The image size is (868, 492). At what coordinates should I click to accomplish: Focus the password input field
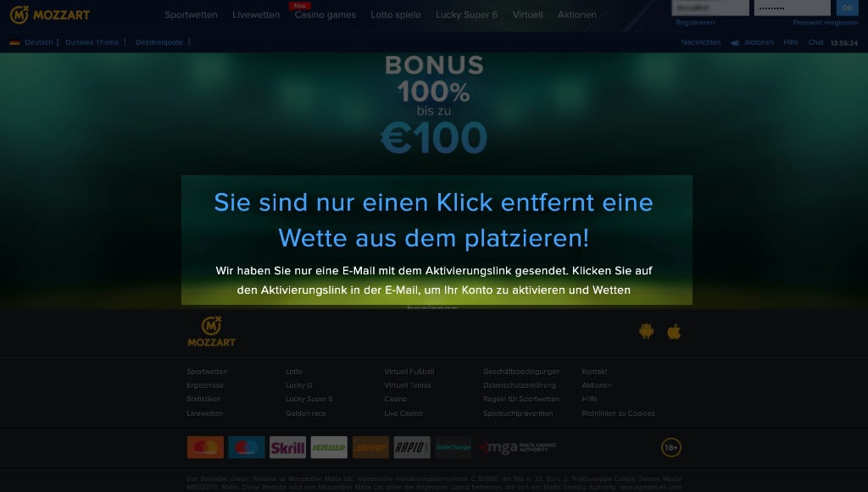(x=793, y=8)
